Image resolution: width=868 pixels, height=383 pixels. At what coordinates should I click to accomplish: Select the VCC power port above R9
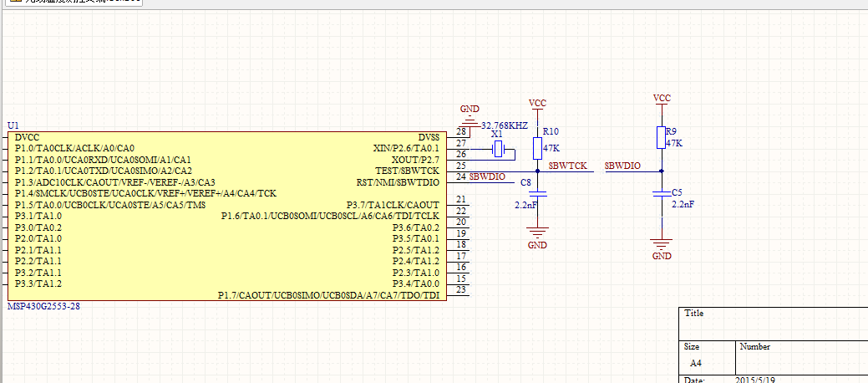tap(661, 100)
